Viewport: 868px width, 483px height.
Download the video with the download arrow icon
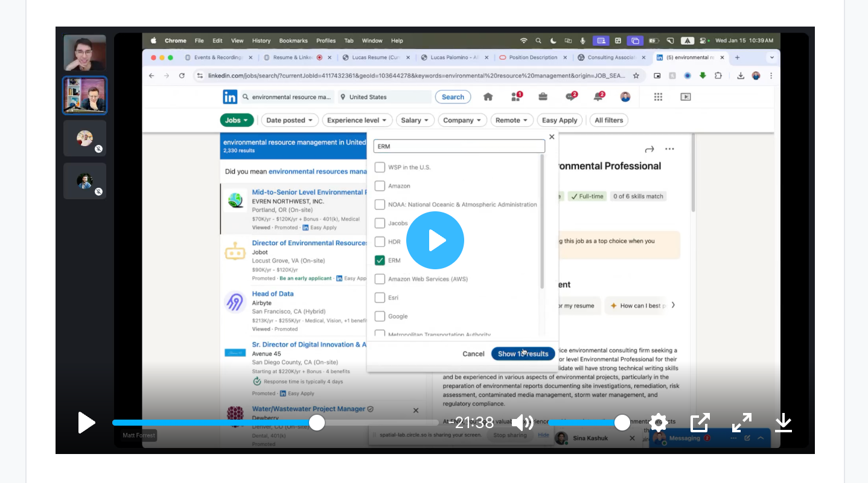pos(783,423)
